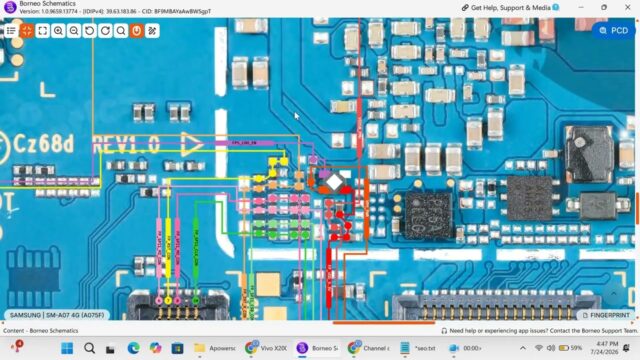Click the Borneo Support Team contact text

coord(539,331)
